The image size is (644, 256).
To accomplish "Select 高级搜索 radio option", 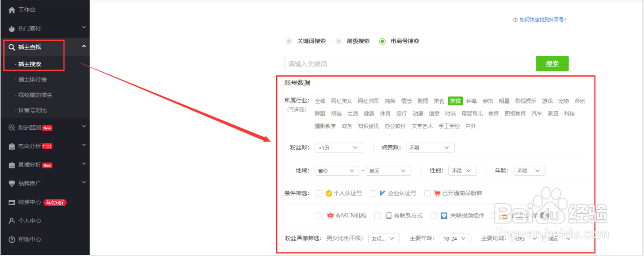I will click(x=338, y=41).
